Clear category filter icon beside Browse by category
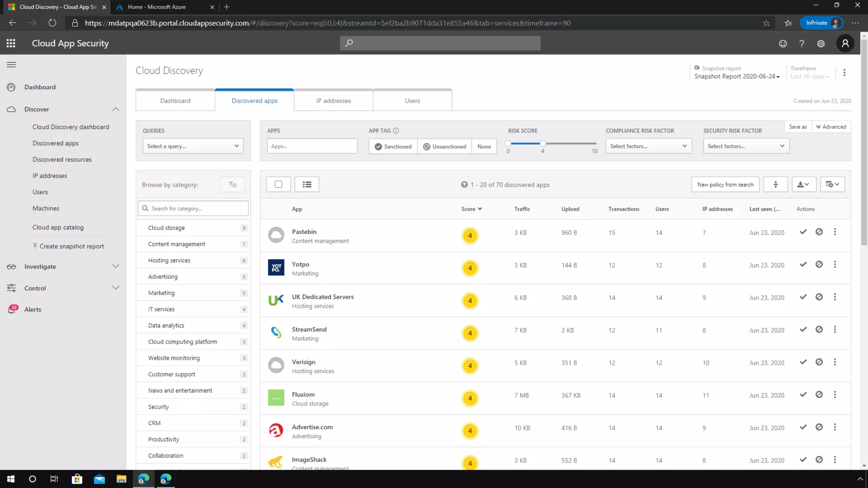Screen dimensions: 868x488 coord(232,184)
